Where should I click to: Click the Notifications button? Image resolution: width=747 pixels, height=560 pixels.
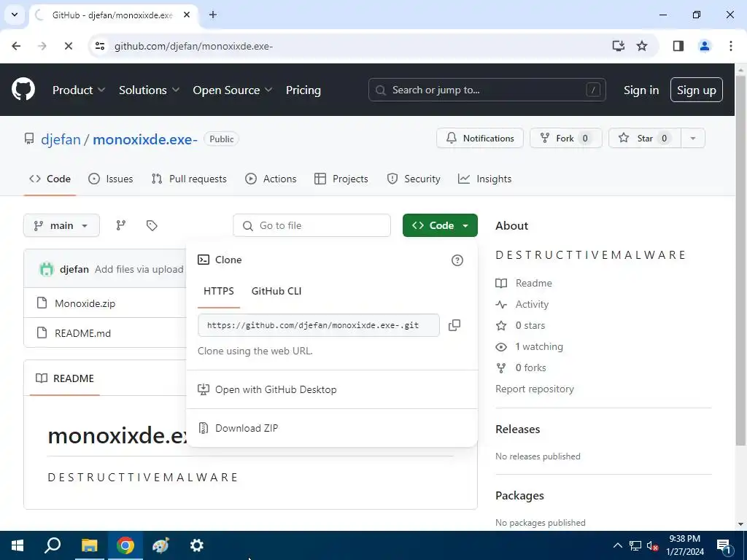pos(480,138)
